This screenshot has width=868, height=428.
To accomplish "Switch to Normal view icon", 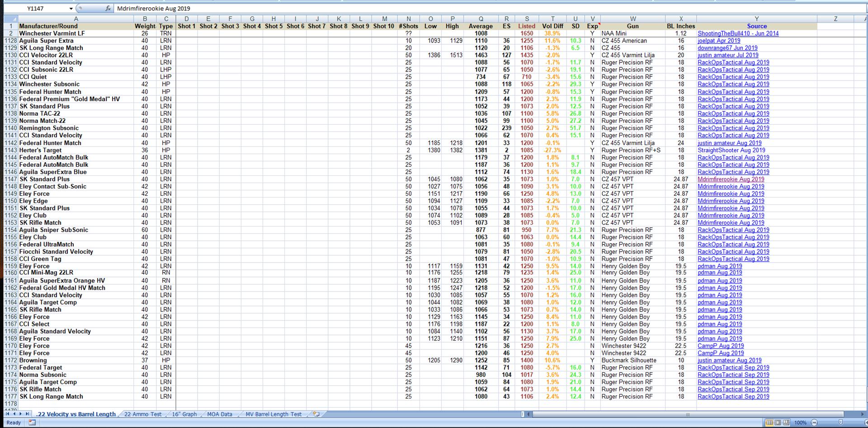I will [769, 423].
